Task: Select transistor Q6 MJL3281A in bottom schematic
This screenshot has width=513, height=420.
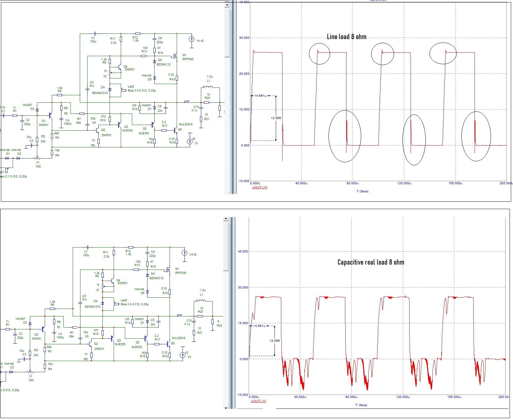Action: pyautogui.click(x=168, y=344)
